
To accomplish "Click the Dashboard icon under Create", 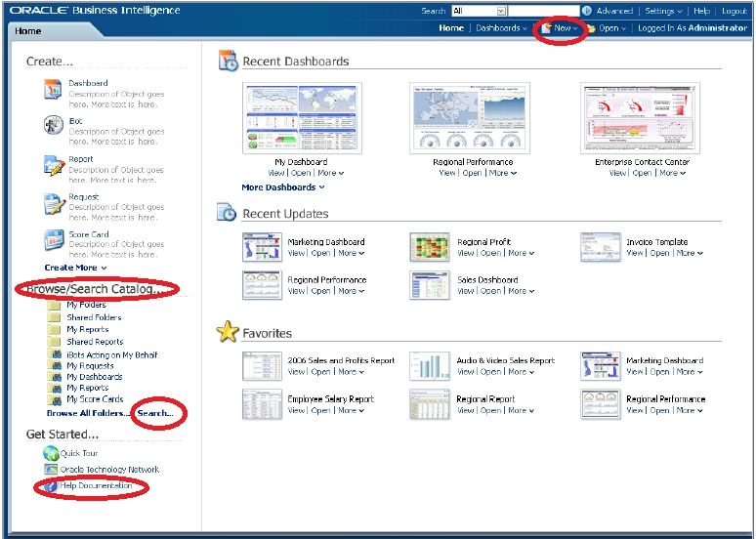I will [54, 90].
